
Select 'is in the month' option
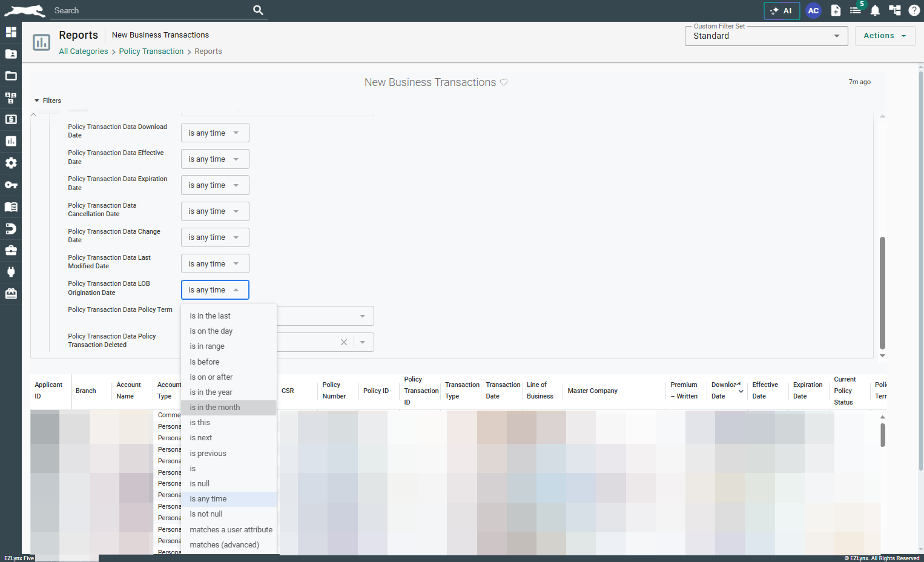click(229, 408)
